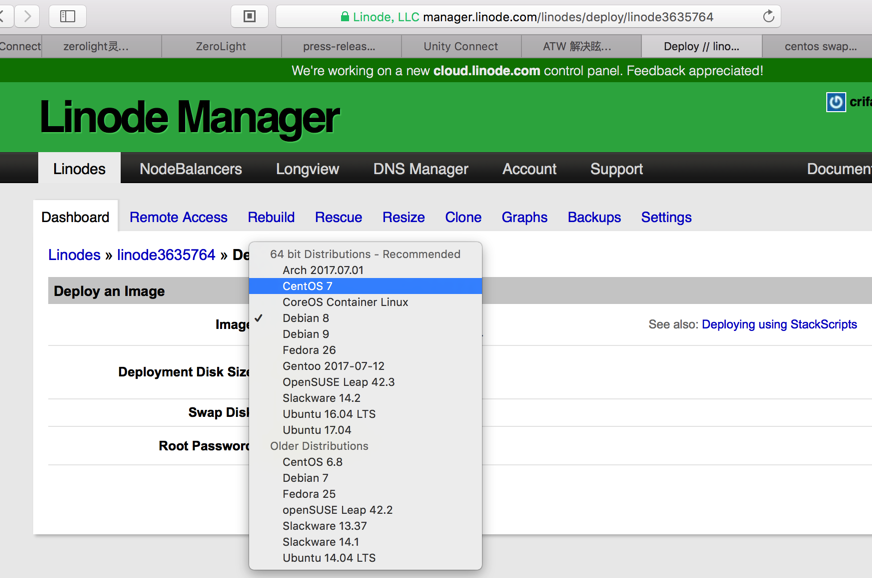
Task: Open Support in the main nav
Action: [616, 169]
